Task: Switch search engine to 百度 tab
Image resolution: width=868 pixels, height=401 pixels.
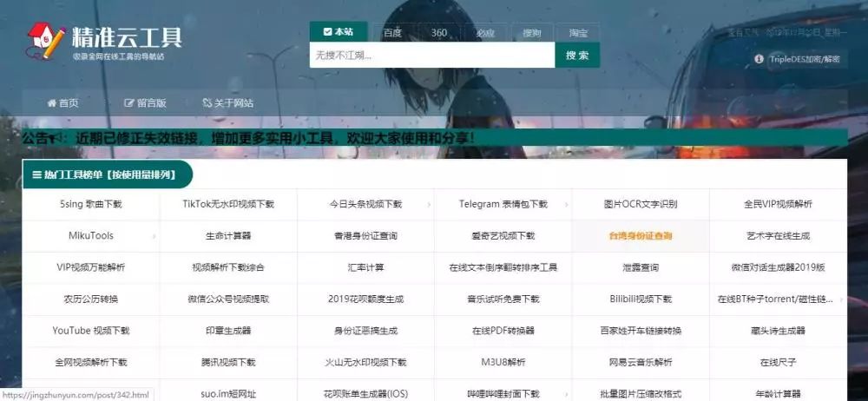Action: pos(392,33)
